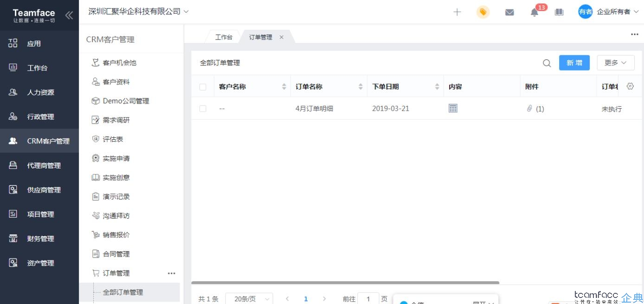
Task: Switch to the 工作台 tab
Action: [x=224, y=37]
